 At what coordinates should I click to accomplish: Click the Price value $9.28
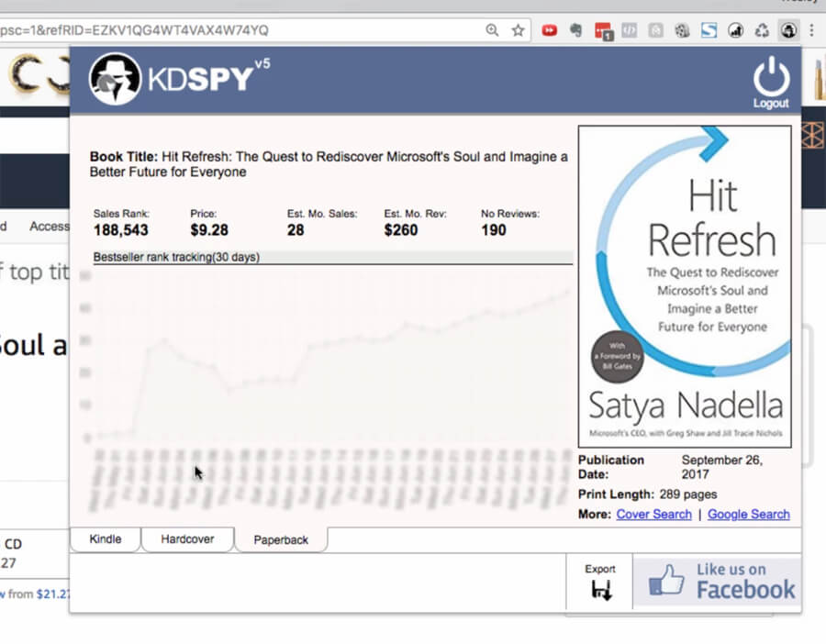209,230
